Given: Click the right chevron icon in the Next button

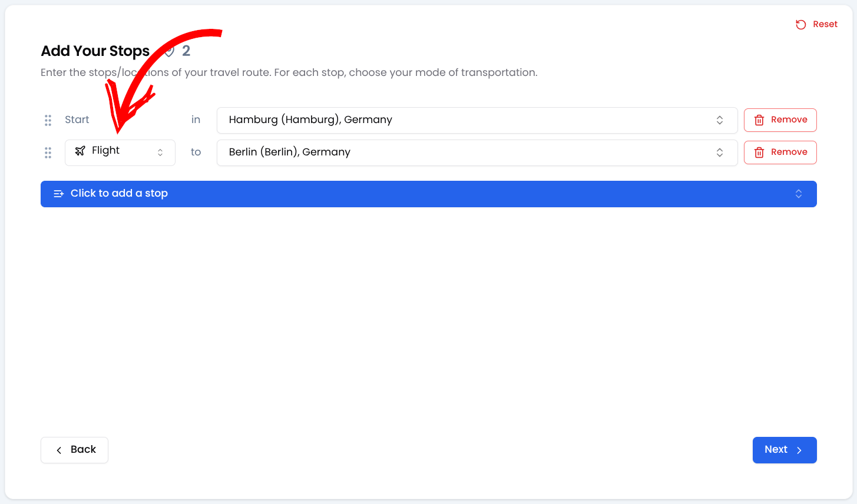Looking at the screenshot, I should [799, 450].
